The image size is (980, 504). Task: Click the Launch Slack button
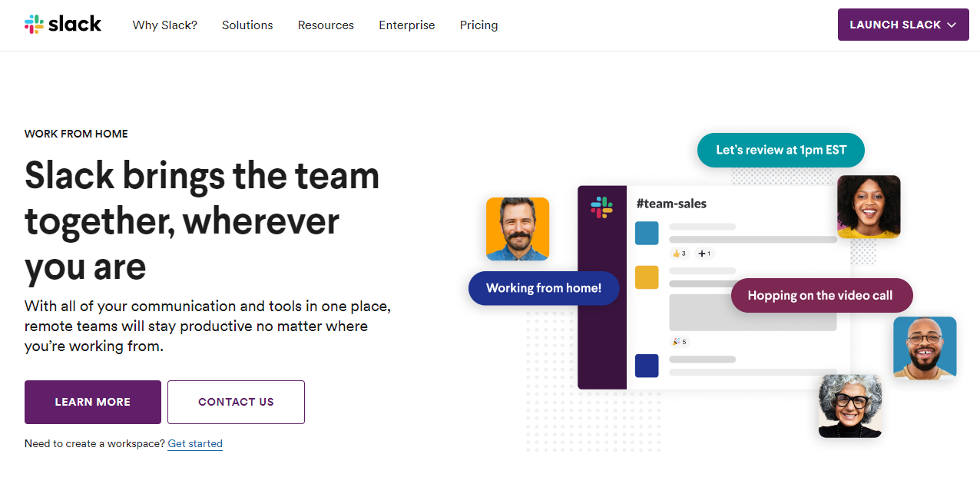click(x=903, y=25)
